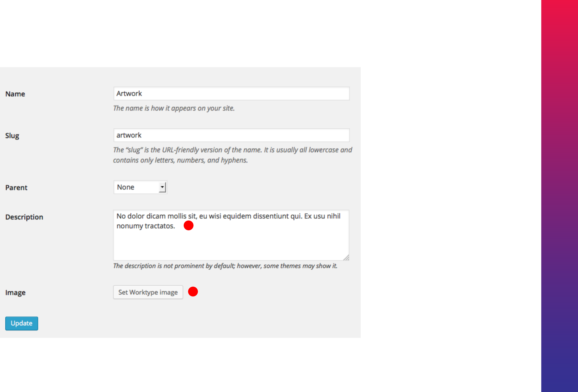Click the Set Worktype image button
This screenshot has height=392, width=578.
(148, 292)
